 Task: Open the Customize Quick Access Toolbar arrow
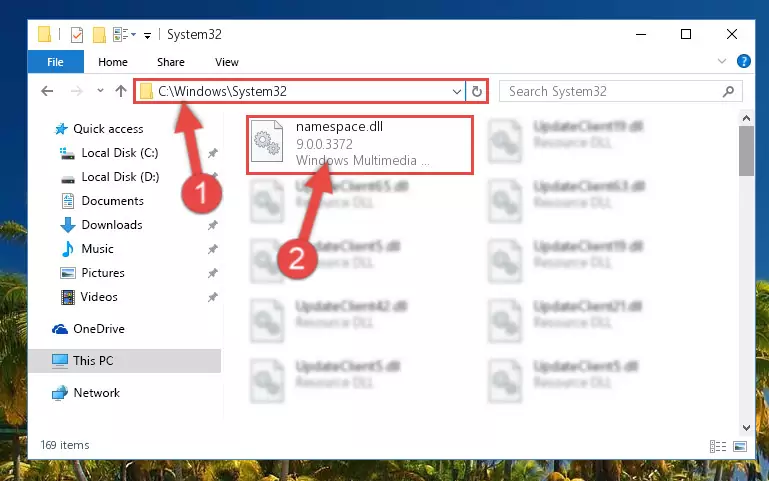point(147,35)
